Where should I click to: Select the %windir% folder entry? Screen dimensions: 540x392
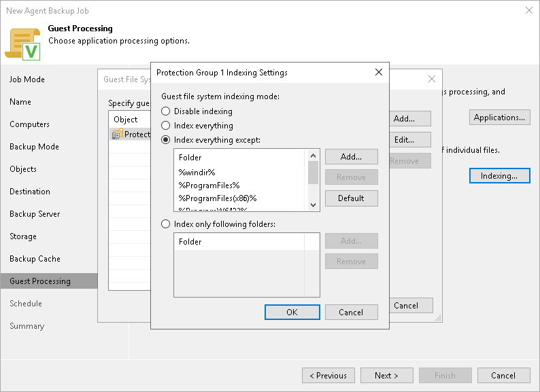[x=197, y=172]
